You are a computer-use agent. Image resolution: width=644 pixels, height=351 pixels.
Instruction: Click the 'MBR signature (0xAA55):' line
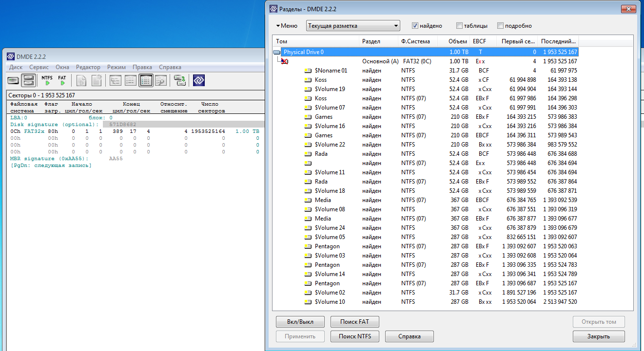49,159
